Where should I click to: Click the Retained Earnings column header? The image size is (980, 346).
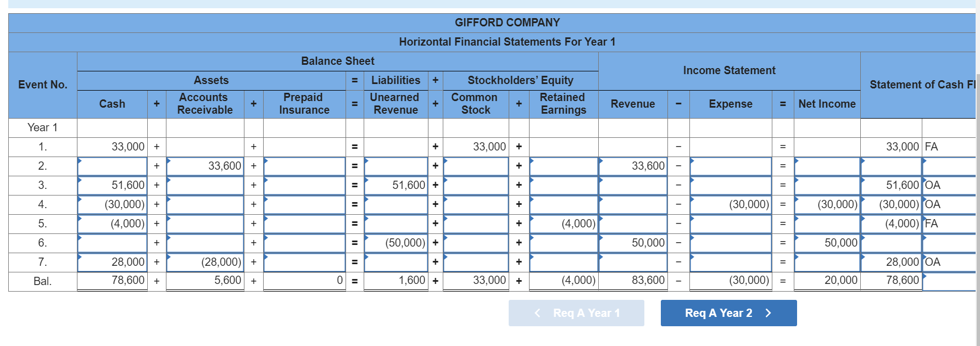(x=563, y=104)
